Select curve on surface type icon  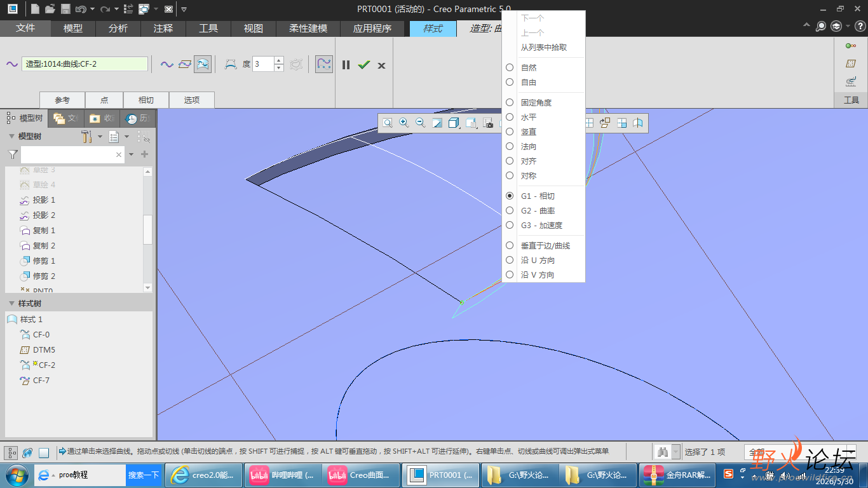203,64
